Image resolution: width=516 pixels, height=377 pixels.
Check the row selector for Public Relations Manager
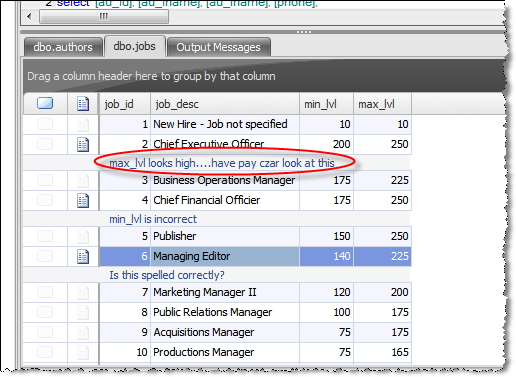coord(45,312)
